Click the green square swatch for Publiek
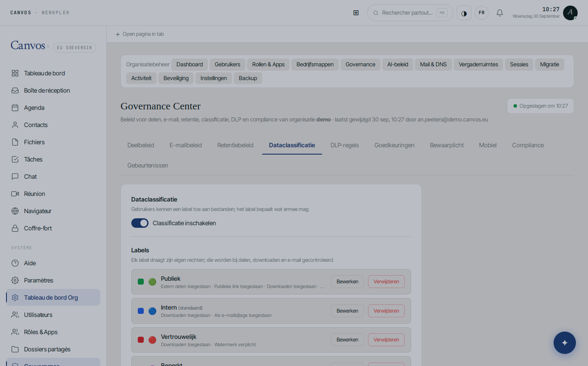Image resolution: width=588 pixels, height=366 pixels. [141, 282]
